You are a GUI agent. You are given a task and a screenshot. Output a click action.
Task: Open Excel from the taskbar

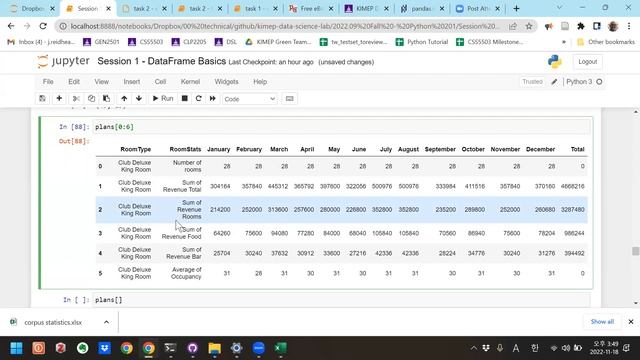(x=280, y=348)
